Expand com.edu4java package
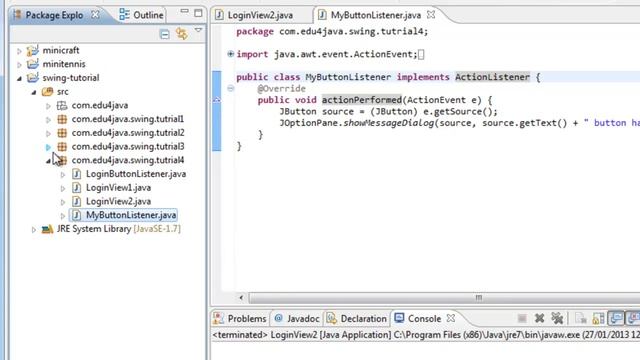The image size is (640, 360). click(x=48, y=106)
